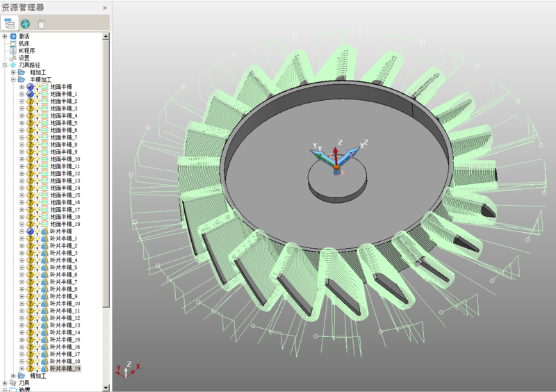The width and height of the screenshot is (556, 392).
Task: Select the 机床 tree item
Action: click(x=24, y=43)
